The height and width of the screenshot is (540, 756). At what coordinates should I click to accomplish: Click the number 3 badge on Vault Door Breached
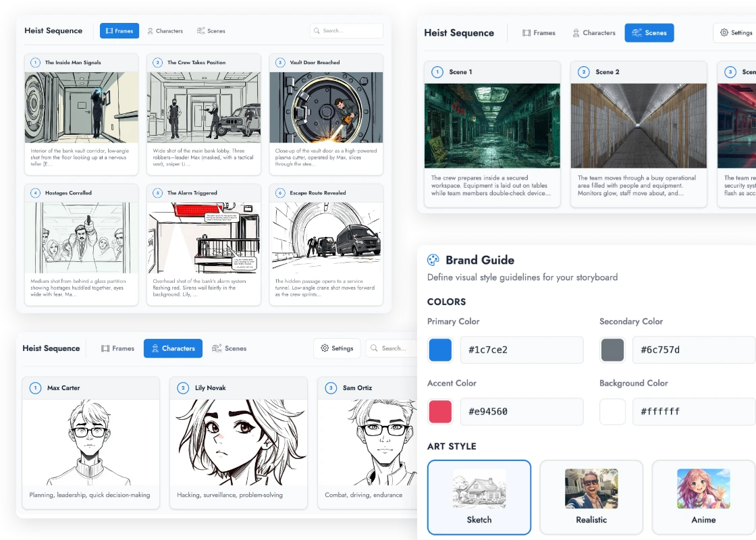tap(280, 63)
